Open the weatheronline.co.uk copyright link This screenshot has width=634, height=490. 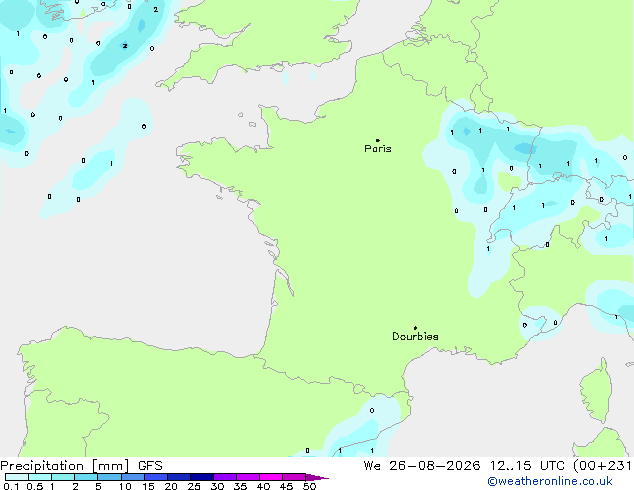549,481
